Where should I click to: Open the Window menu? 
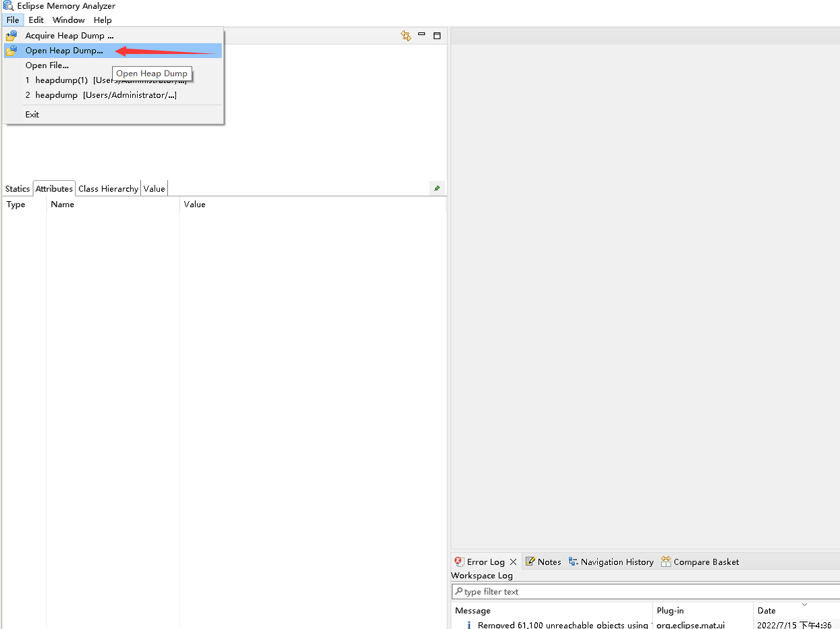pos(69,20)
